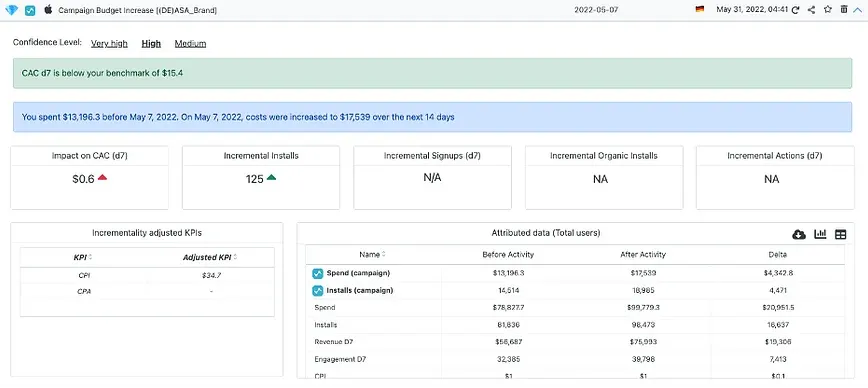Collapse the insight card with chevron

(858, 9)
